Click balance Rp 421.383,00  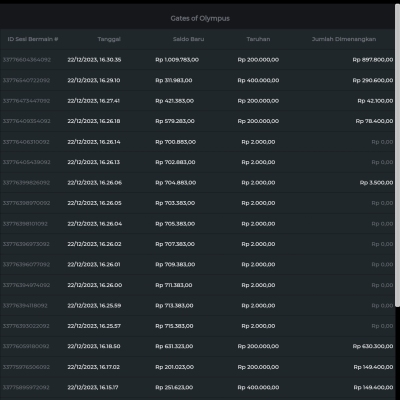tap(174, 101)
